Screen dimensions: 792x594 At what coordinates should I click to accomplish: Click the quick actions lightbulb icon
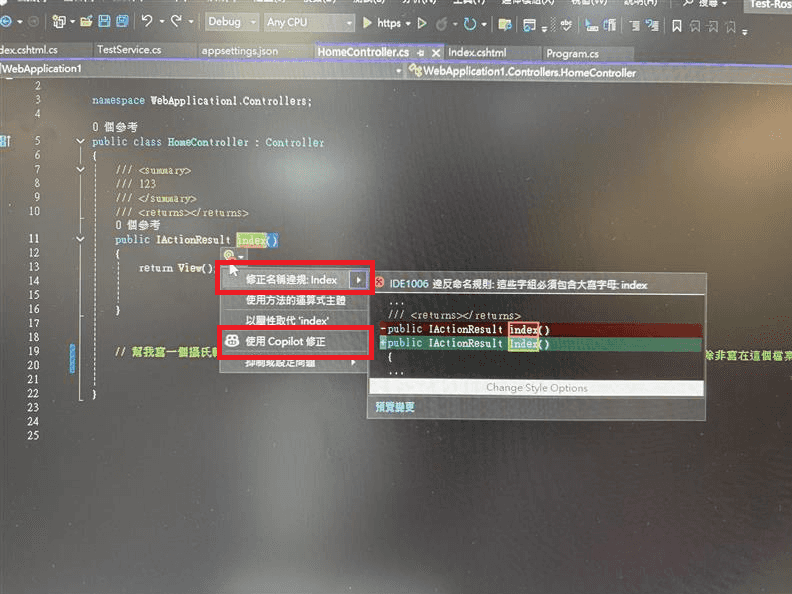[x=229, y=255]
